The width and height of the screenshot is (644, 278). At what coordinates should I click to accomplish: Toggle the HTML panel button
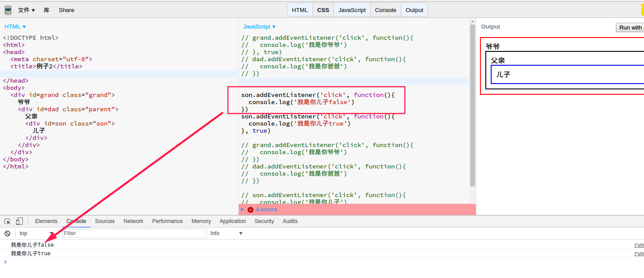300,10
